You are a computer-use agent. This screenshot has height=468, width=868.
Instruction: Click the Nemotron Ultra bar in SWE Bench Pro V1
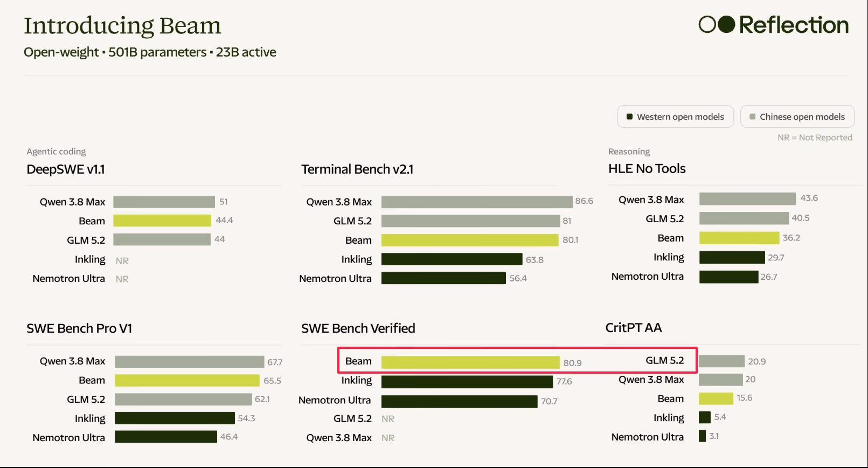click(166, 437)
